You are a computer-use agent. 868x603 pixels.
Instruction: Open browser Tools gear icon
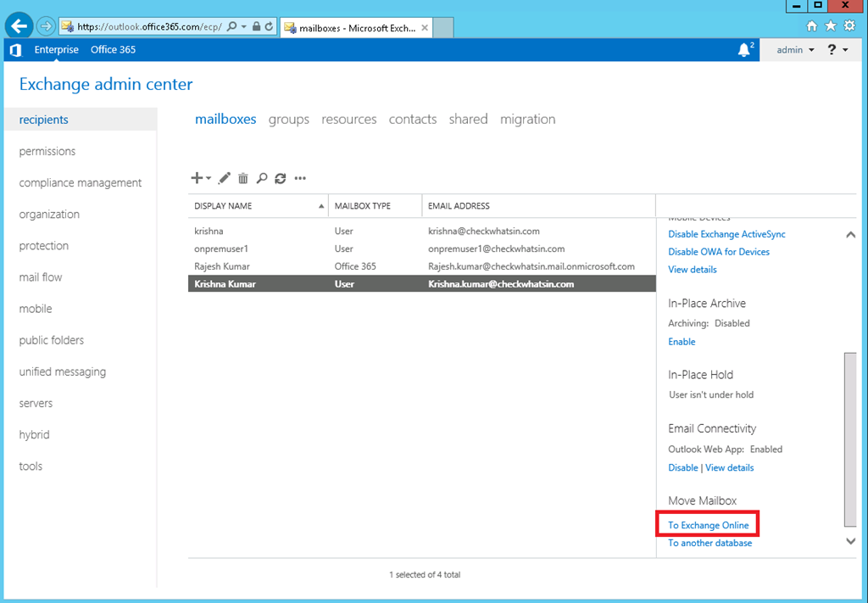point(849,25)
